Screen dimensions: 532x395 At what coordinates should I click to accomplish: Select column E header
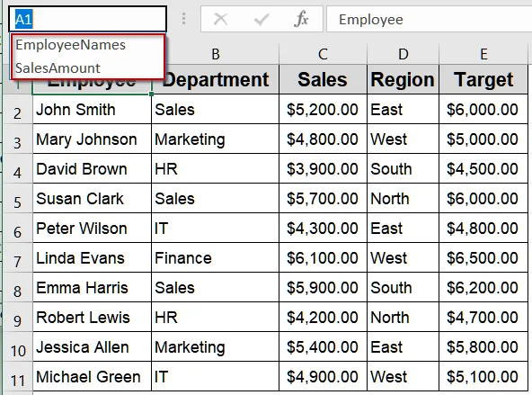pos(483,54)
